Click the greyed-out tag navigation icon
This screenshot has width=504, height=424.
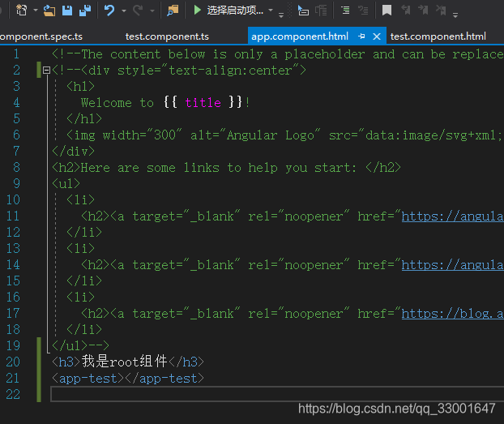tap(321, 11)
